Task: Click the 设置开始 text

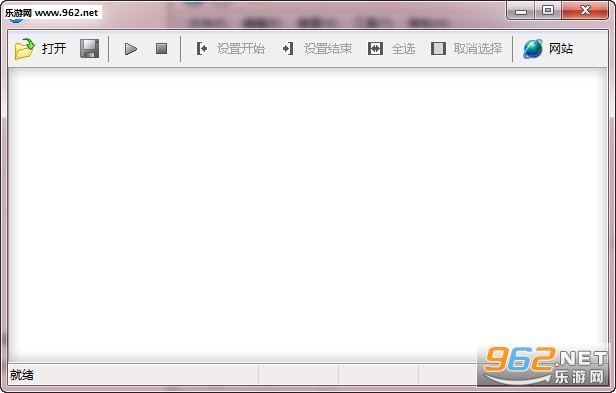Action: coord(241,49)
